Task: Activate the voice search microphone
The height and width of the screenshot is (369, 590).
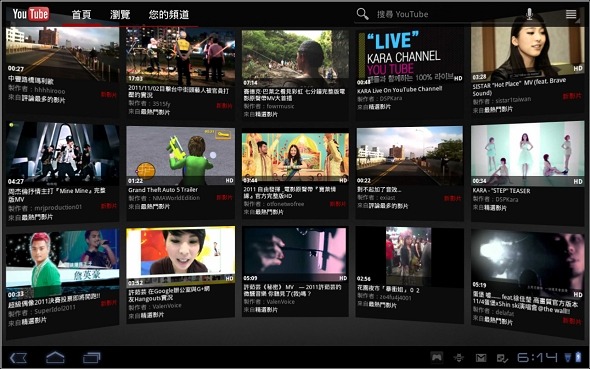Action: (529, 14)
